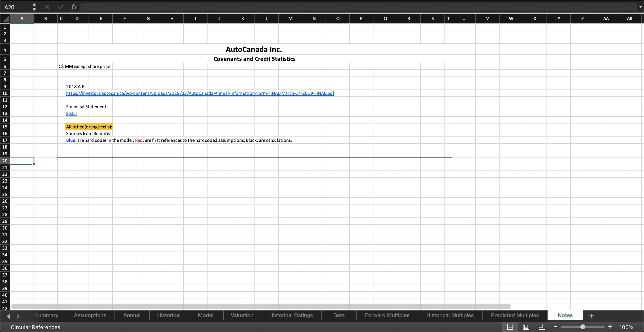Viewport: 644px width, 332px height.
Task: Select column AB header
Action: pos(629,19)
